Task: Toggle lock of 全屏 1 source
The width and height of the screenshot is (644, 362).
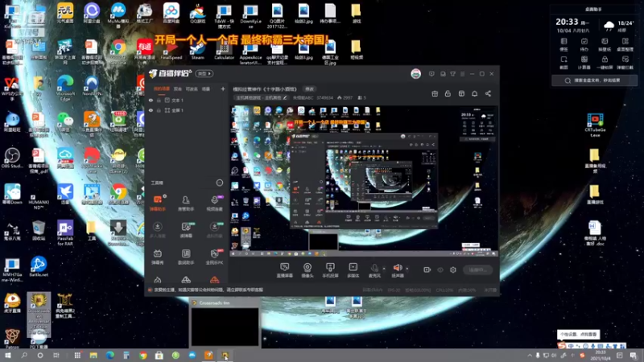Action: point(159,110)
